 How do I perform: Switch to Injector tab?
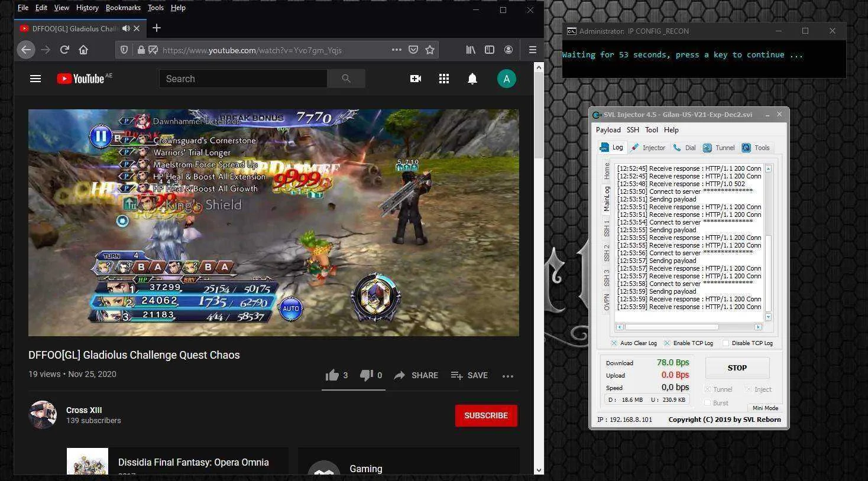coord(648,148)
